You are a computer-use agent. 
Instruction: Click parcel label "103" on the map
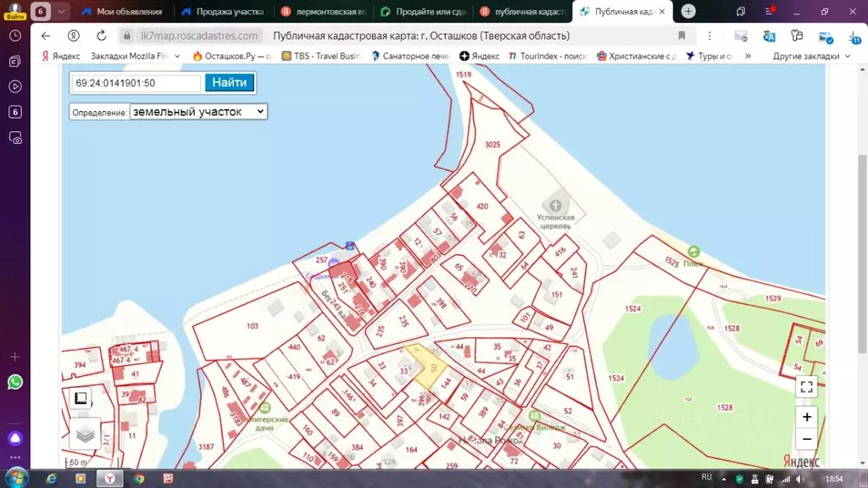[253, 326]
